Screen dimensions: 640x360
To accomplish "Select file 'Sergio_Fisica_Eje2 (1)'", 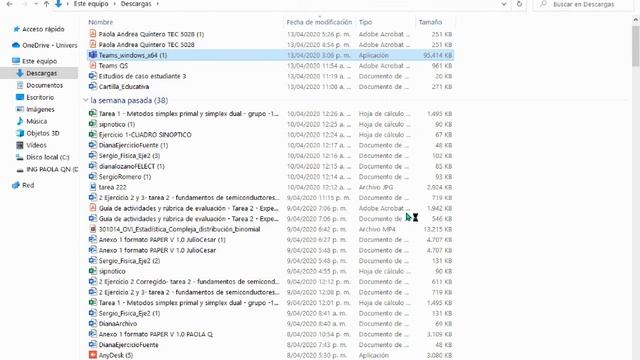I will (x=129, y=313).
